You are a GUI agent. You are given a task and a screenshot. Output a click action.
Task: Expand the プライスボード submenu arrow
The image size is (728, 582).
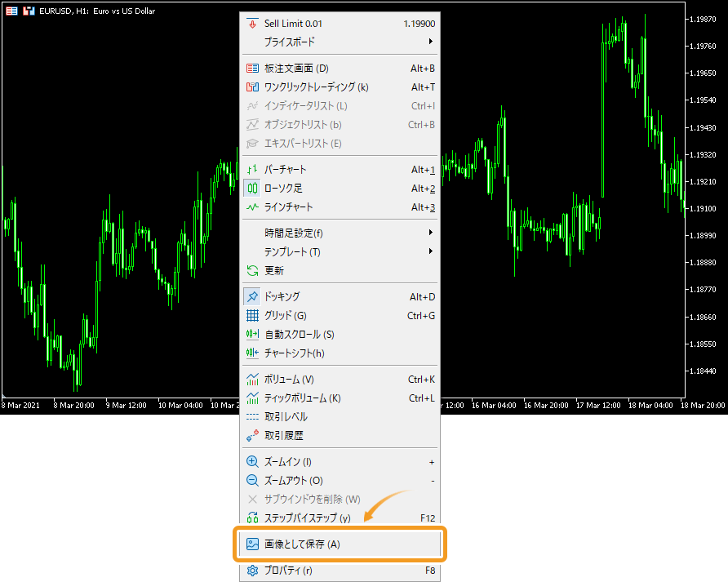pos(431,42)
